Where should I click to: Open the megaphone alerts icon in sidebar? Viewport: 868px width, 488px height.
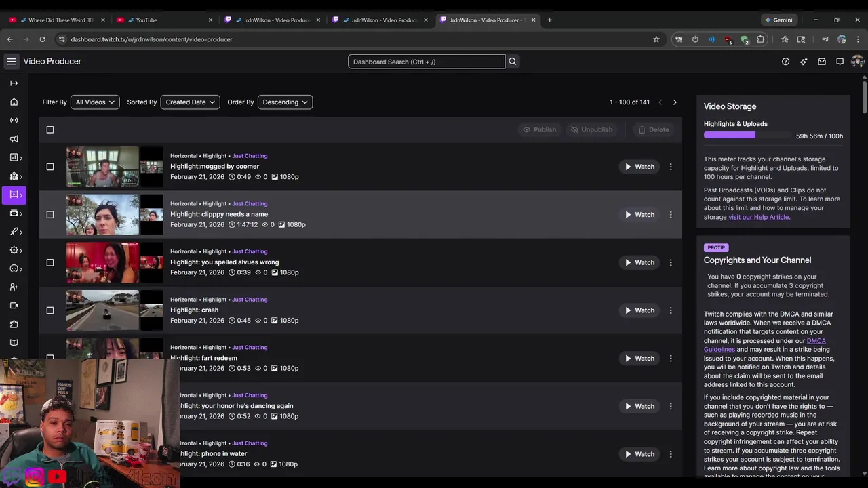click(x=14, y=139)
